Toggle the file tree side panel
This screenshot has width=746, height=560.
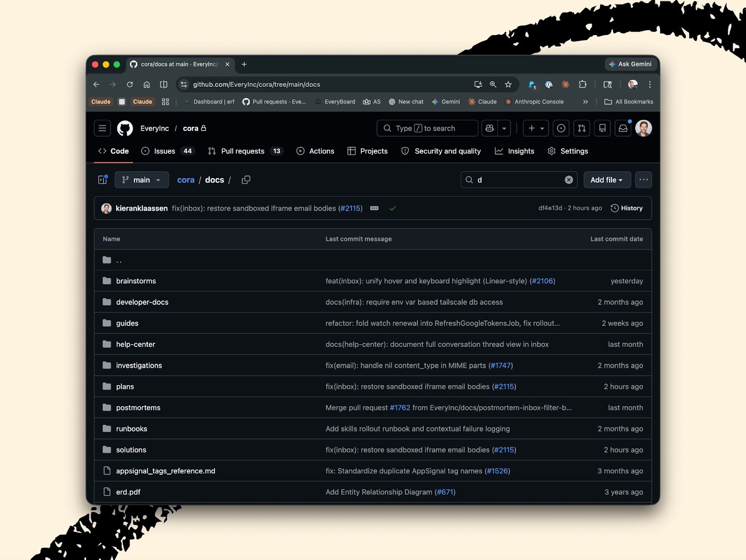coord(102,180)
